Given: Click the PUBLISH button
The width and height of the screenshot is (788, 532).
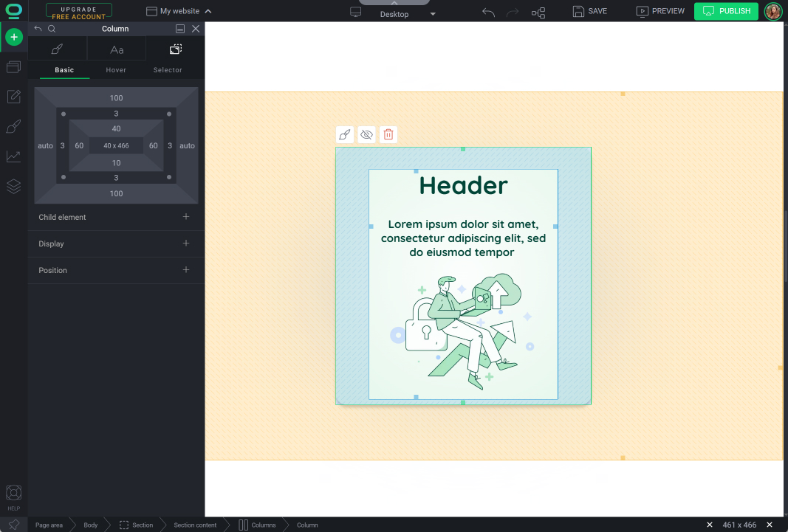Looking at the screenshot, I should point(726,11).
